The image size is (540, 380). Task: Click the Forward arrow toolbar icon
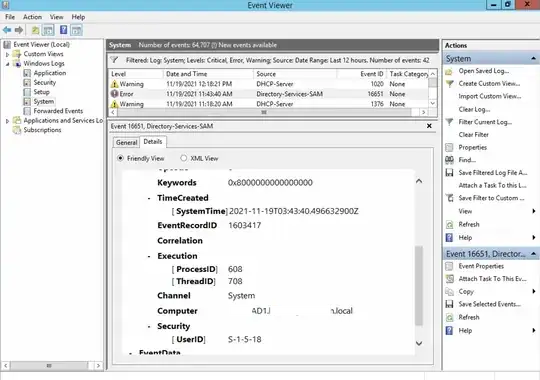19,30
